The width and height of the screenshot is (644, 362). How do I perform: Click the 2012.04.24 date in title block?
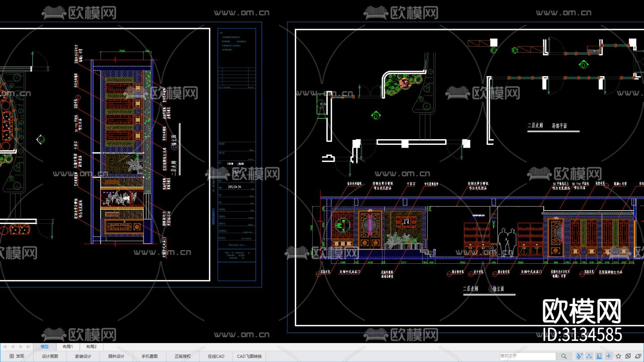coord(235,187)
